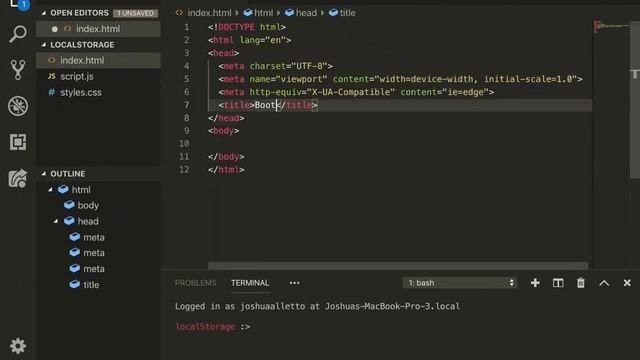Image resolution: width=640 pixels, height=360 pixels.
Task: Open the Manage gear menu
Action: (x=18, y=346)
